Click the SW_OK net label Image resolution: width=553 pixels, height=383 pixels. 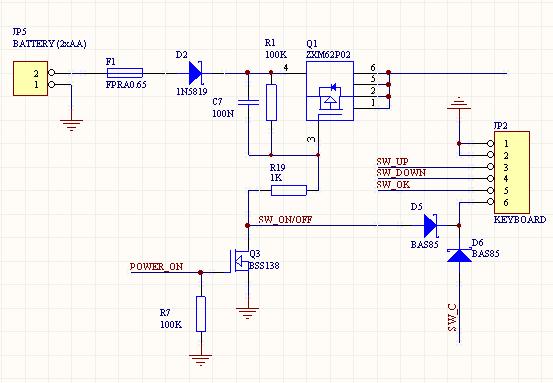click(393, 184)
